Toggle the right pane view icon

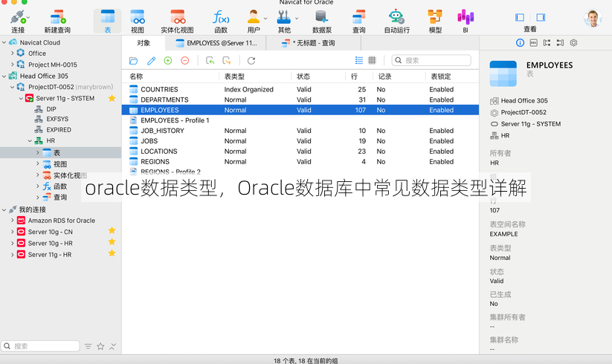(x=541, y=17)
